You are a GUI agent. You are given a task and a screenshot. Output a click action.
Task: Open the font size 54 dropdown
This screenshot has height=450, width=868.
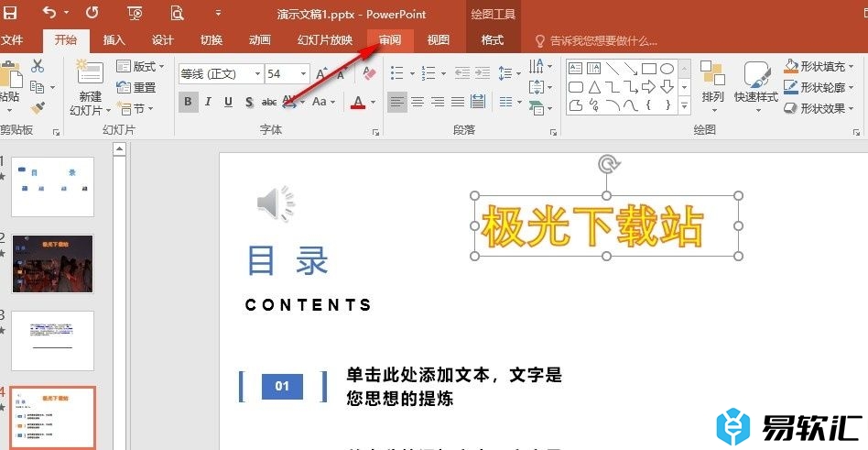point(304,73)
